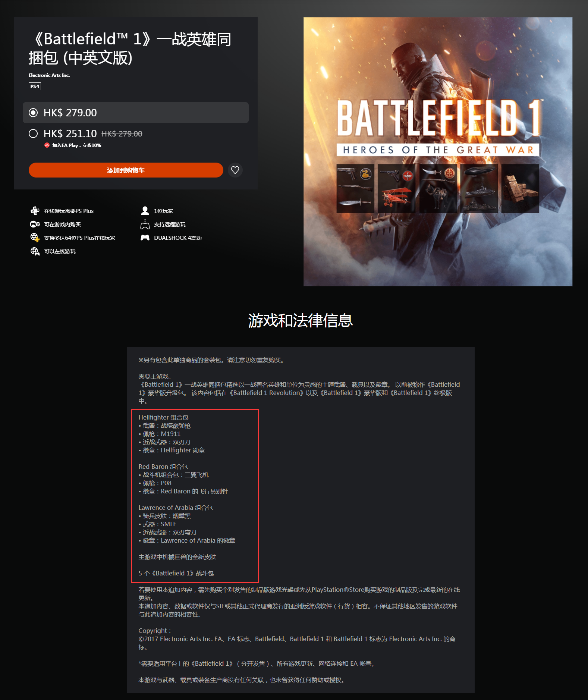The width and height of the screenshot is (588, 700).
Task: Click the 64 PS Plus online players globe icon
Action: point(35,238)
